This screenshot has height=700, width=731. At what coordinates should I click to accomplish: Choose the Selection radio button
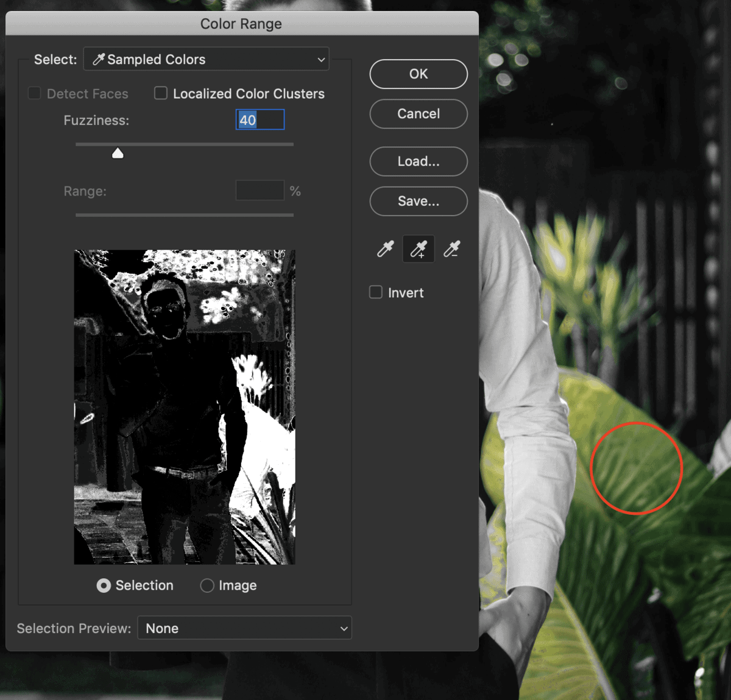click(104, 585)
